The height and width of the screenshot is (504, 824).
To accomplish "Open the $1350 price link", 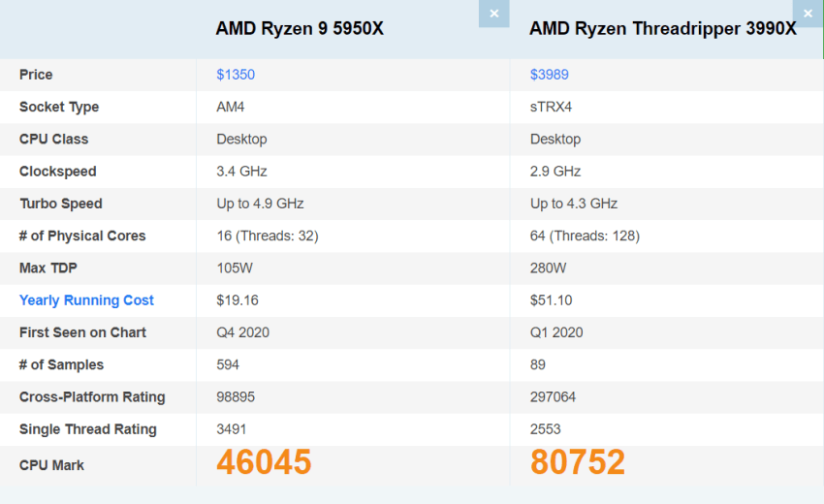I will [x=236, y=75].
